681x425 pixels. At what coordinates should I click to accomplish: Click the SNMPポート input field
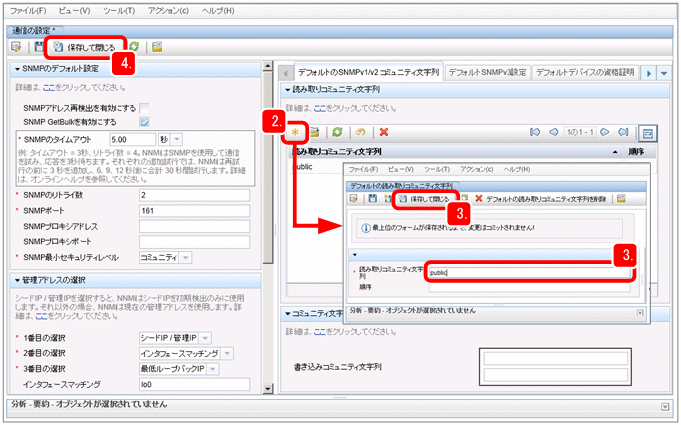(195, 211)
